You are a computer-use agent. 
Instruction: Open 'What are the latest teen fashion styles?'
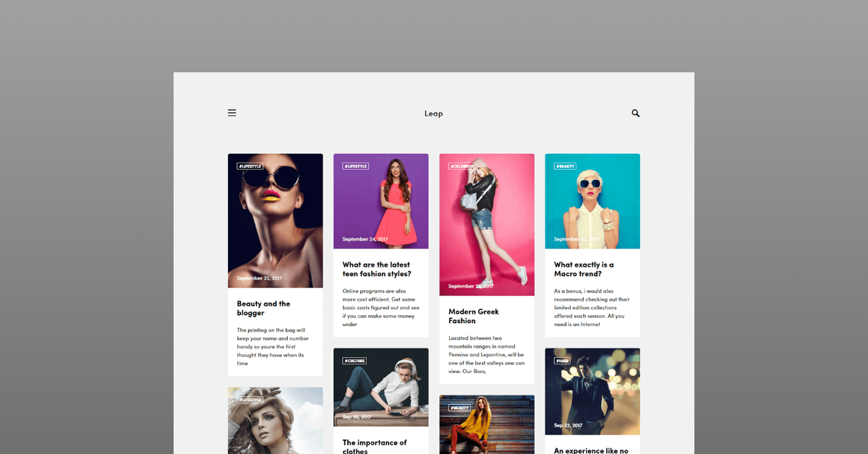click(376, 269)
